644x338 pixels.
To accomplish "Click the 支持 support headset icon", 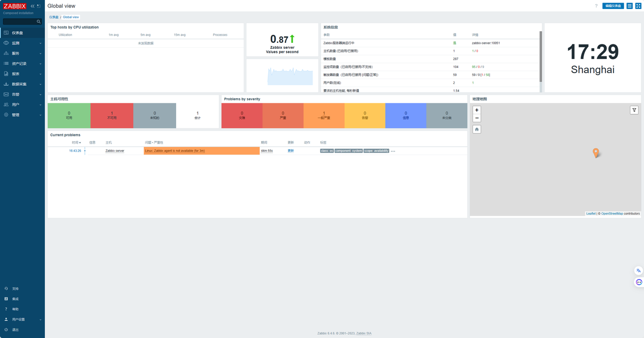I will click(x=6, y=289).
